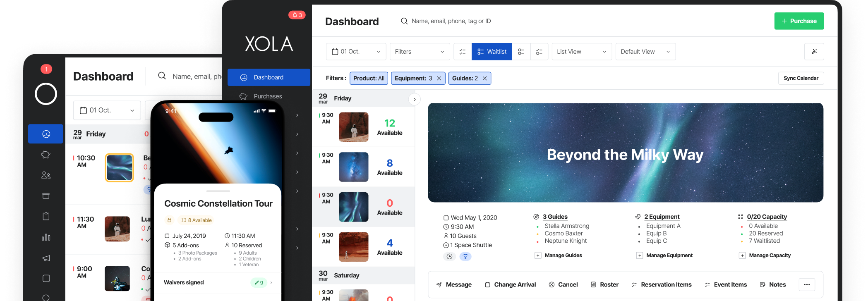Click the megaphone marketing icon in sidebar
This screenshot has width=868, height=301.
point(46,258)
